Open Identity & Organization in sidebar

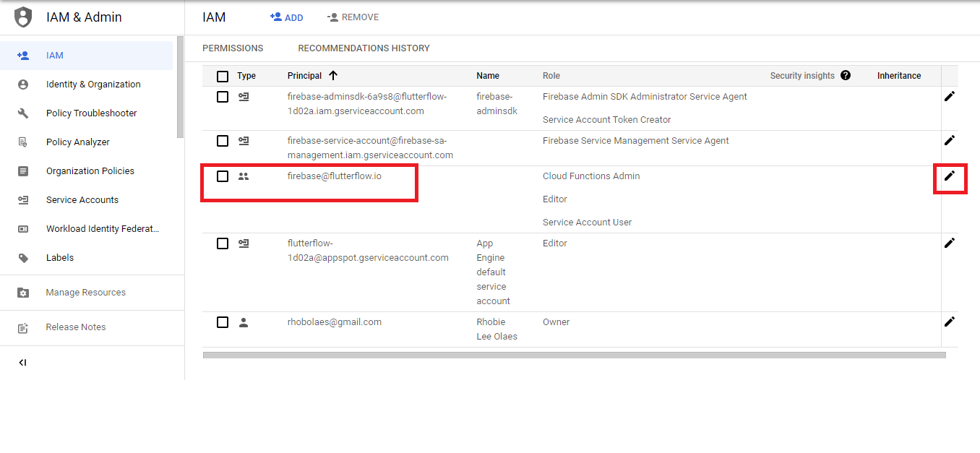(x=93, y=85)
